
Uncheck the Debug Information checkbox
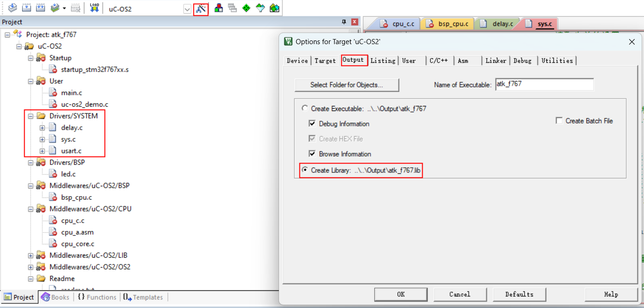pyautogui.click(x=312, y=124)
